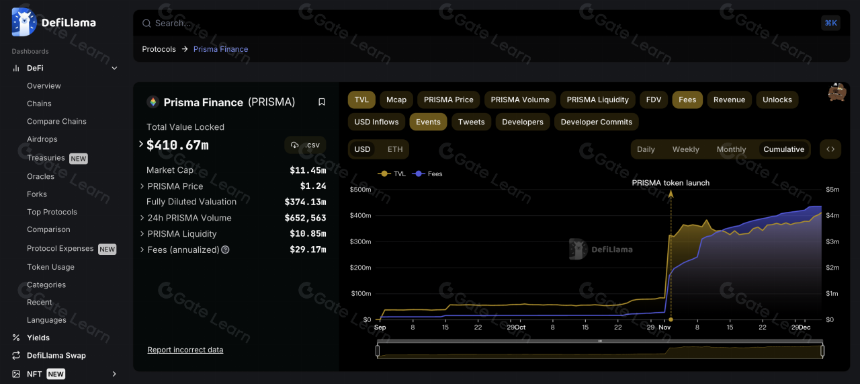Click Report incorrect data link
This screenshot has height=384, width=860.
click(x=185, y=349)
